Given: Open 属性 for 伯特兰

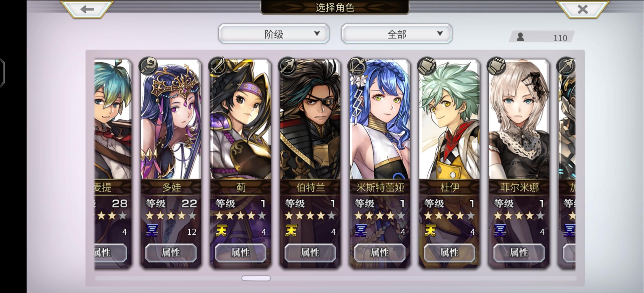Looking at the screenshot, I should coord(310,253).
